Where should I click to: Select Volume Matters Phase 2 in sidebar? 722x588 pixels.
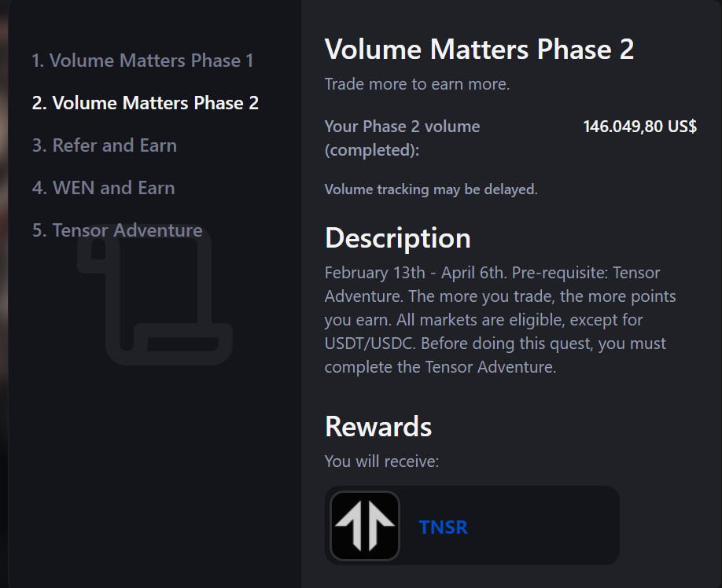pos(145,103)
